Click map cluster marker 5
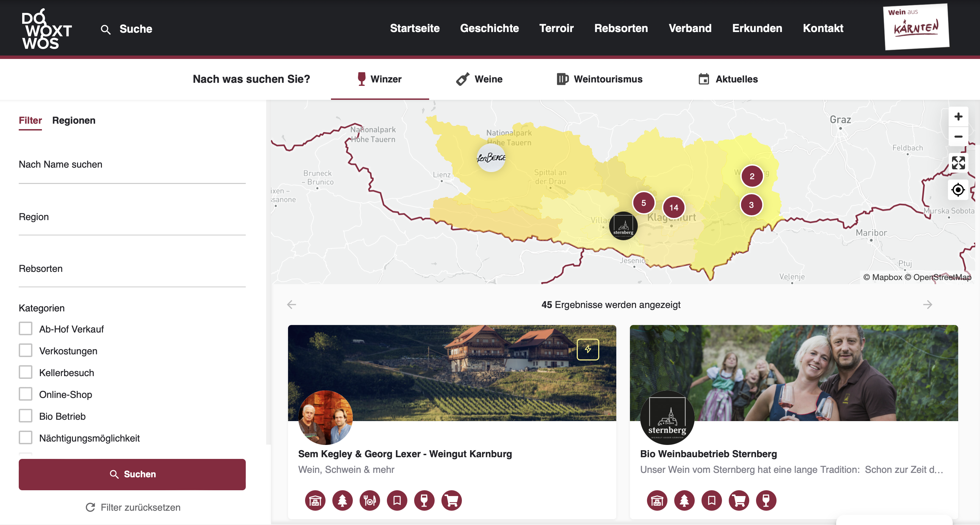Image resolution: width=980 pixels, height=525 pixels. coord(643,203)
